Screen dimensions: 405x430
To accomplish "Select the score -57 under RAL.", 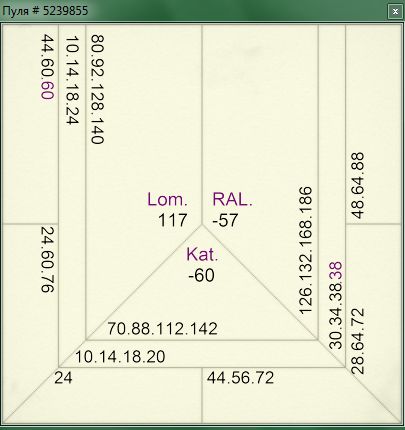I will point(225,220).
